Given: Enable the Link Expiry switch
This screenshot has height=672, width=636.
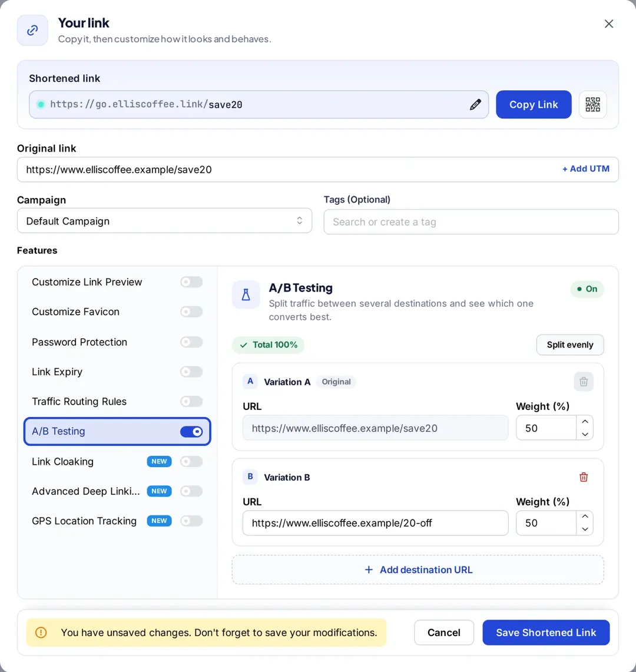Looking at the screenshot, I should coord(191,372).
